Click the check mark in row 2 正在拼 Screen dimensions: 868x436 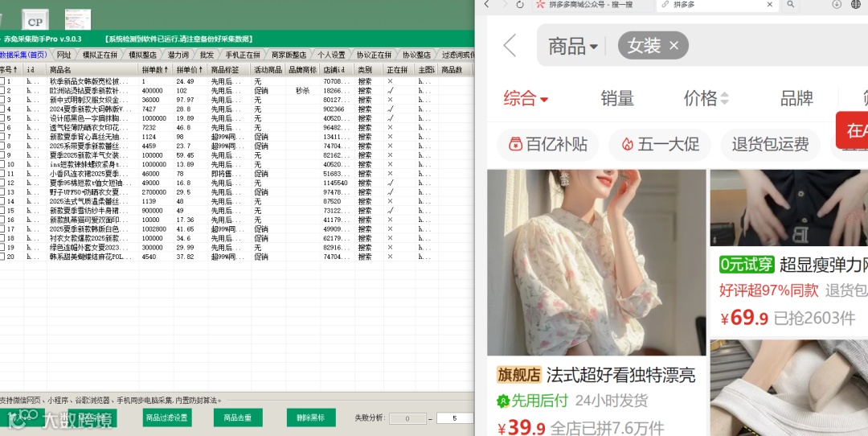point(391,90)
